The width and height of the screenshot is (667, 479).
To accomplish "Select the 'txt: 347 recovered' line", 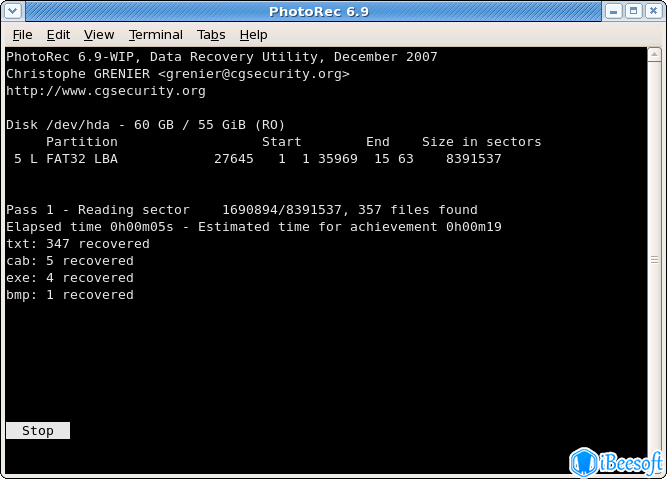I will pos(78,244).
